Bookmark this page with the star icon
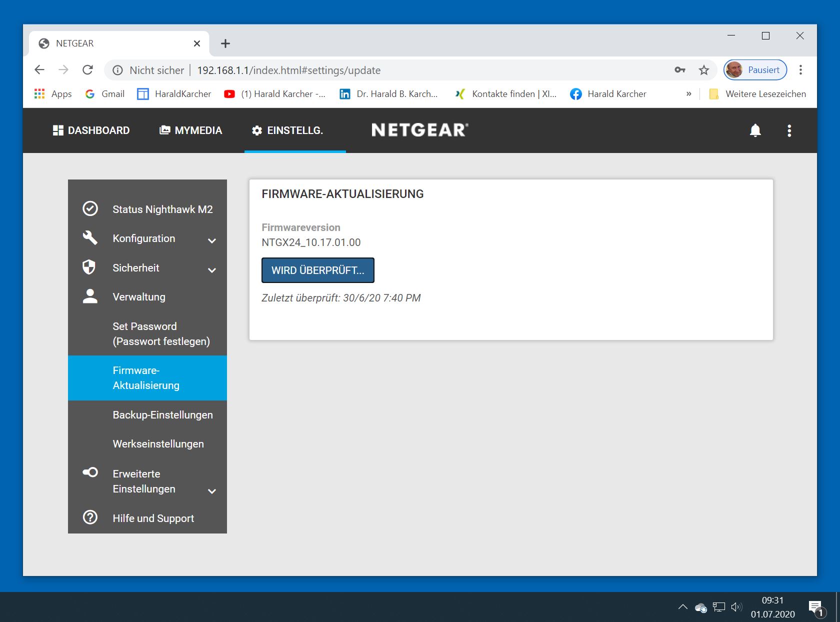Image resolution: width=840 pixels, height=622 pixels. 704,70
